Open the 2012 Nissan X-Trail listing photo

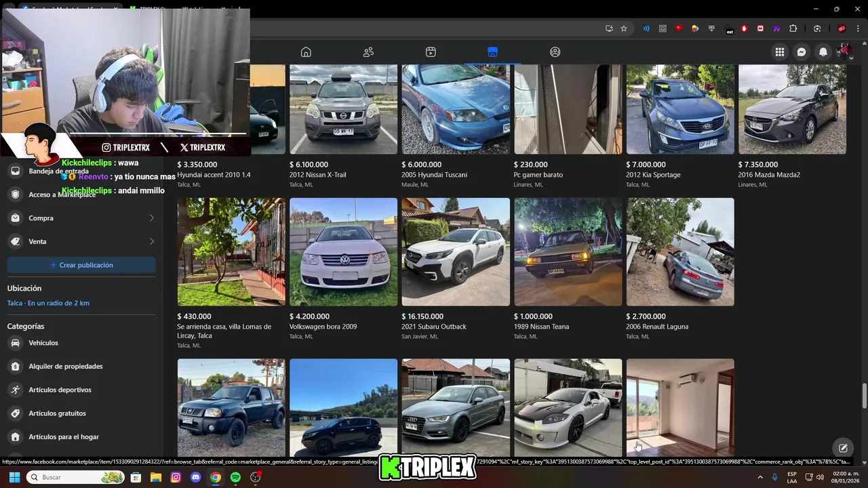[x=344, y=109]
